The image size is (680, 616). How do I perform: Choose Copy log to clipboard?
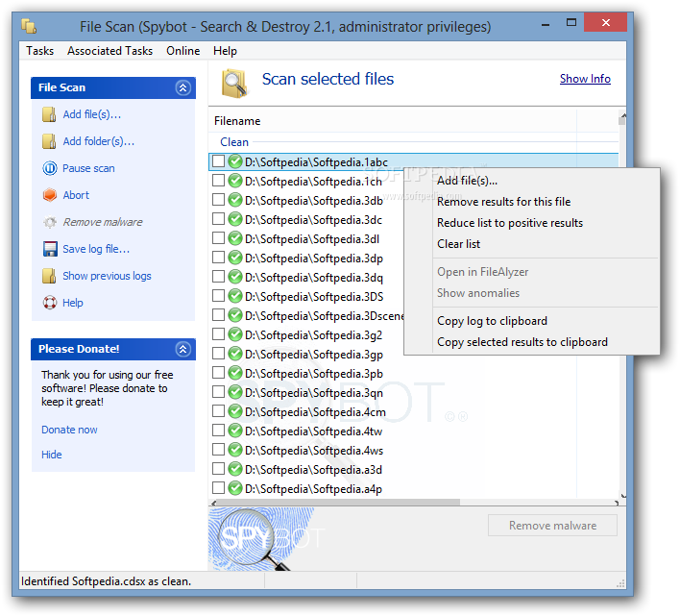[532, 321]
